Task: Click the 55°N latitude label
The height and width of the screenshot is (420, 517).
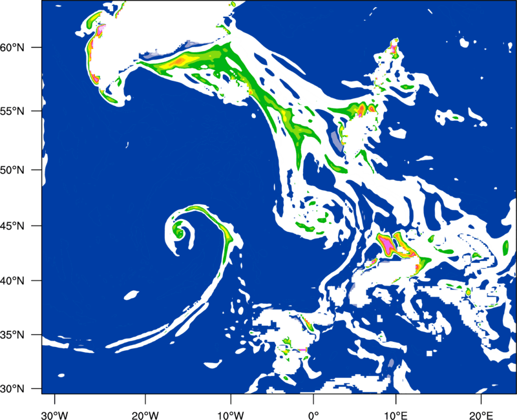Action: 12,111
